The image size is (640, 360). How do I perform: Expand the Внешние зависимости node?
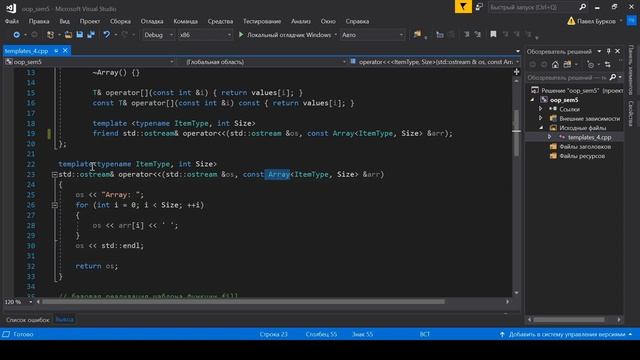tap(540, 118)
